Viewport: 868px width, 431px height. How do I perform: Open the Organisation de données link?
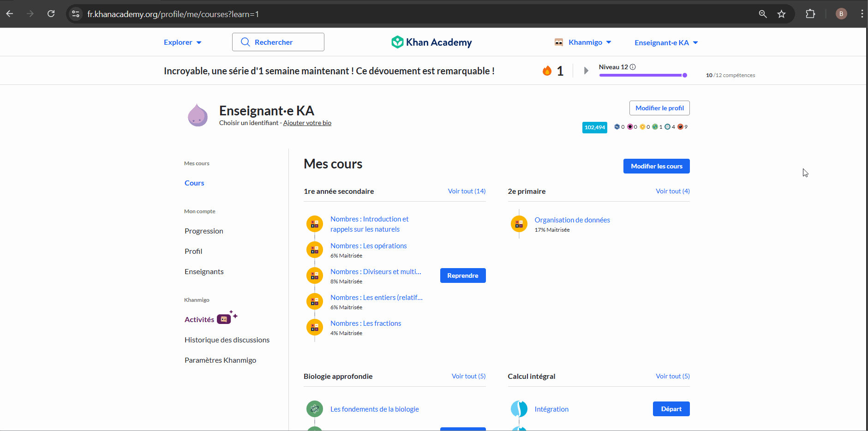pyautogui.click(x=572, y=220)
